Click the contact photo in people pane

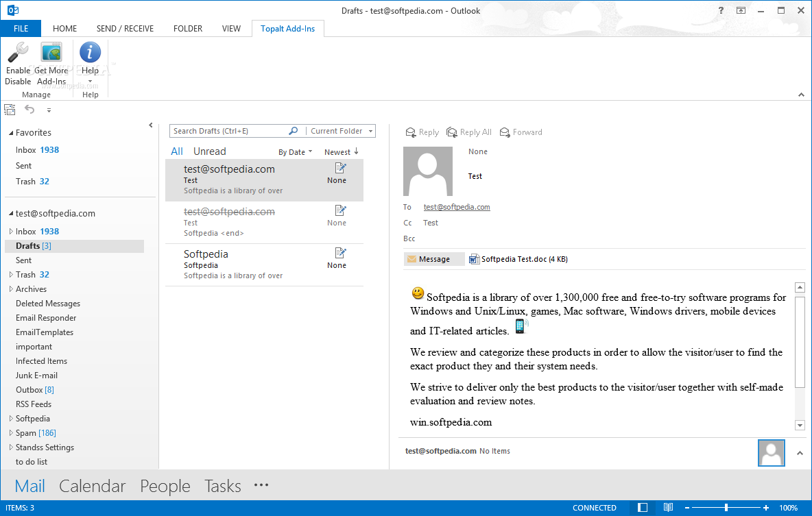click(771, 453)
